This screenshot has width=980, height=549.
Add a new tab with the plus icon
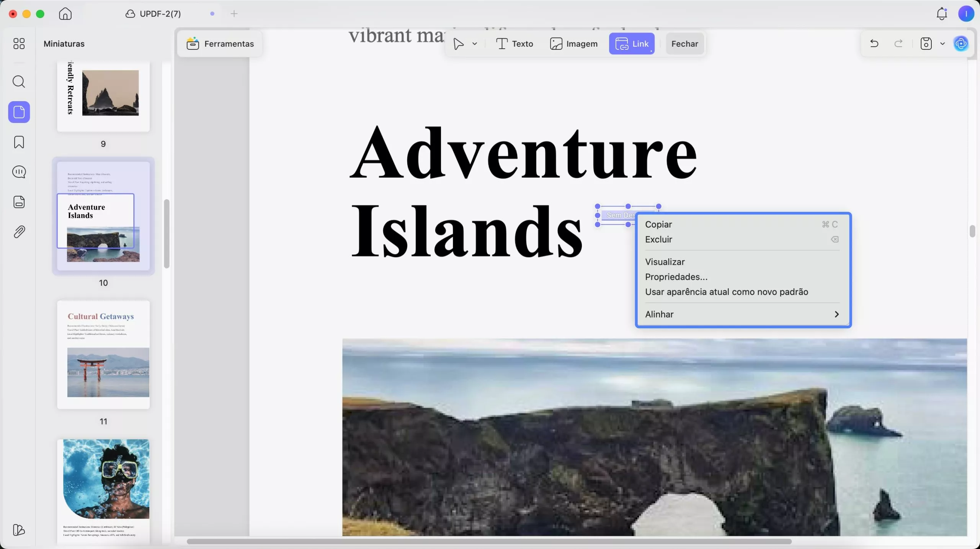[234, 14]
